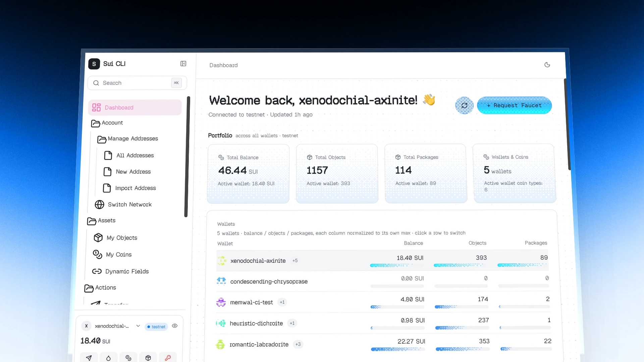This screenshot has height=362, width=644.
Task: Select the romantic-labradorite wallet row
Action: click(x=383, y=344)
